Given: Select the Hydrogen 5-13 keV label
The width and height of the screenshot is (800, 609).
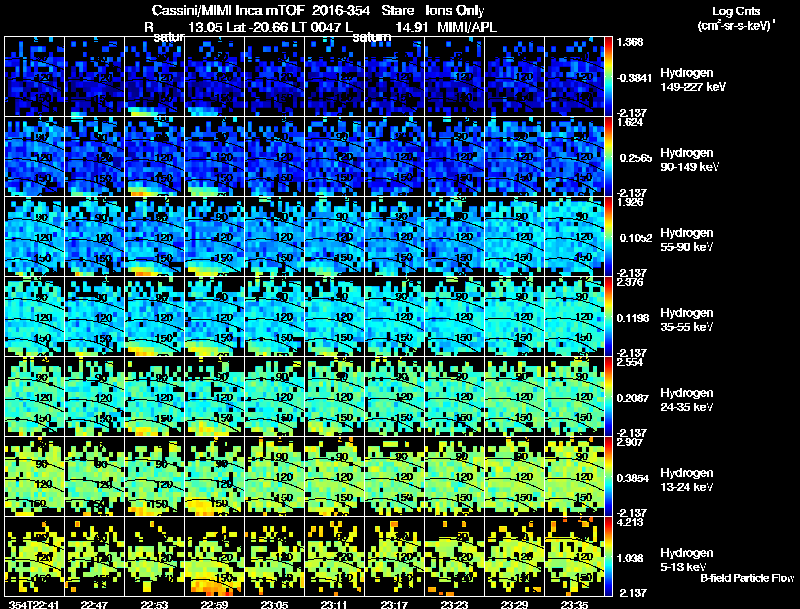Looking at the screenshot, I should 687,560.
